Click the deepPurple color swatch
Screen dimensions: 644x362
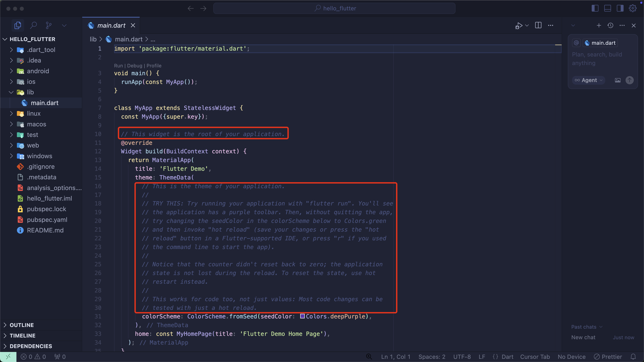302,316
